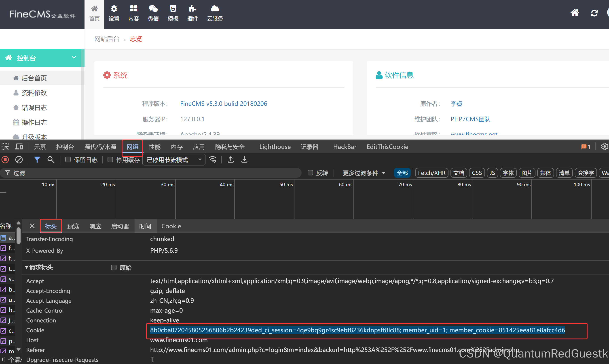
Task: Switch to the 响应 response tab
Action: (x=95, y=226)
